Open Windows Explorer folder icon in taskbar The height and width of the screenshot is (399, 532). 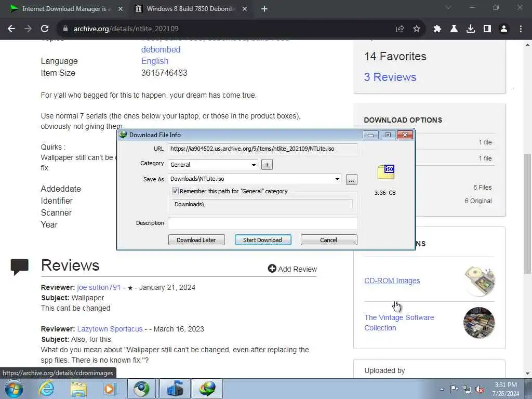(x=78, y=389)
